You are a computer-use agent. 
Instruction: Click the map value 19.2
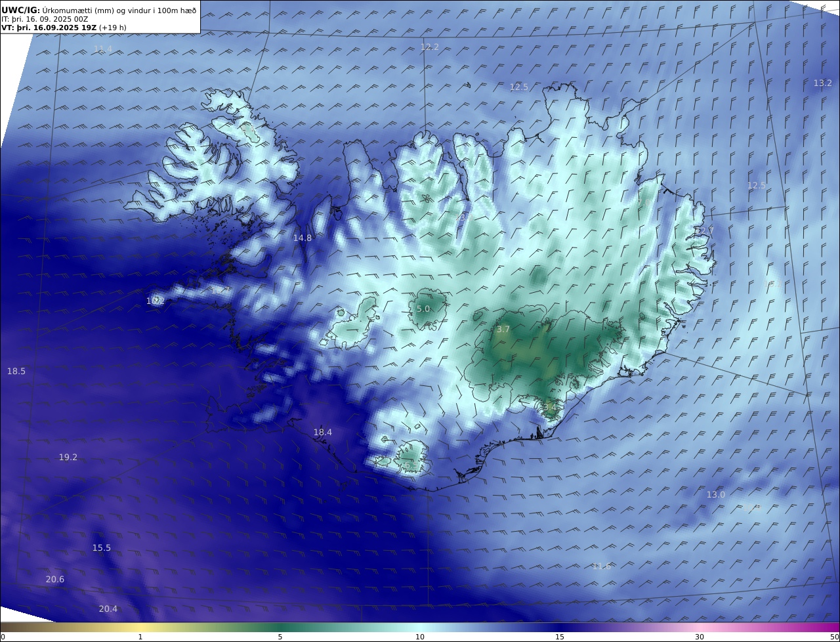click(68, 458)
